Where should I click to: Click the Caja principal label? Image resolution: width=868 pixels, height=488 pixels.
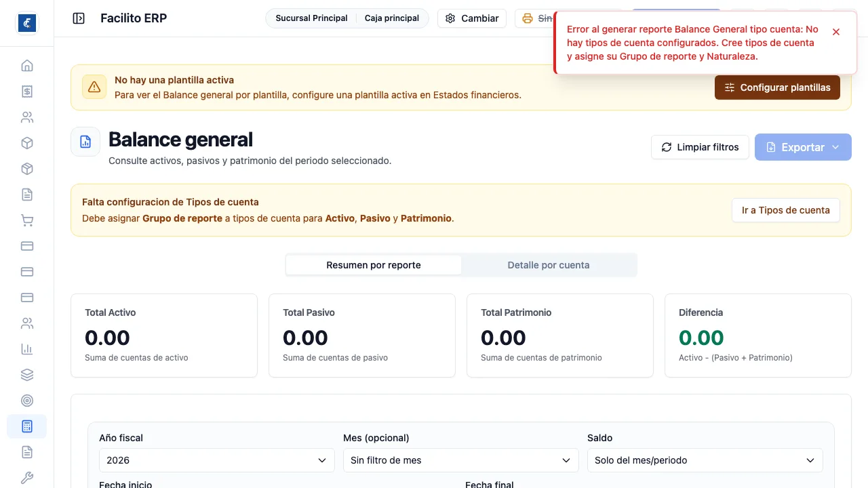[x=392, y=18]
